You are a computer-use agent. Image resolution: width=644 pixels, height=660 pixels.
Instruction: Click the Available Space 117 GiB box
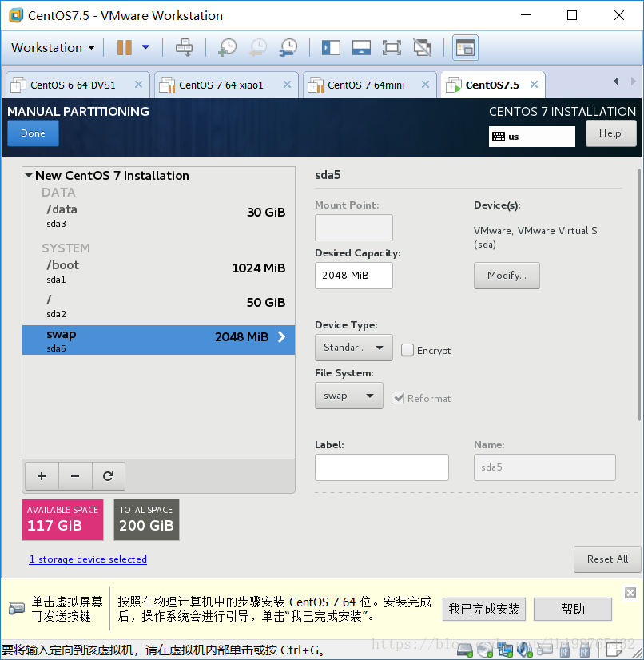[x=62, y=520]
